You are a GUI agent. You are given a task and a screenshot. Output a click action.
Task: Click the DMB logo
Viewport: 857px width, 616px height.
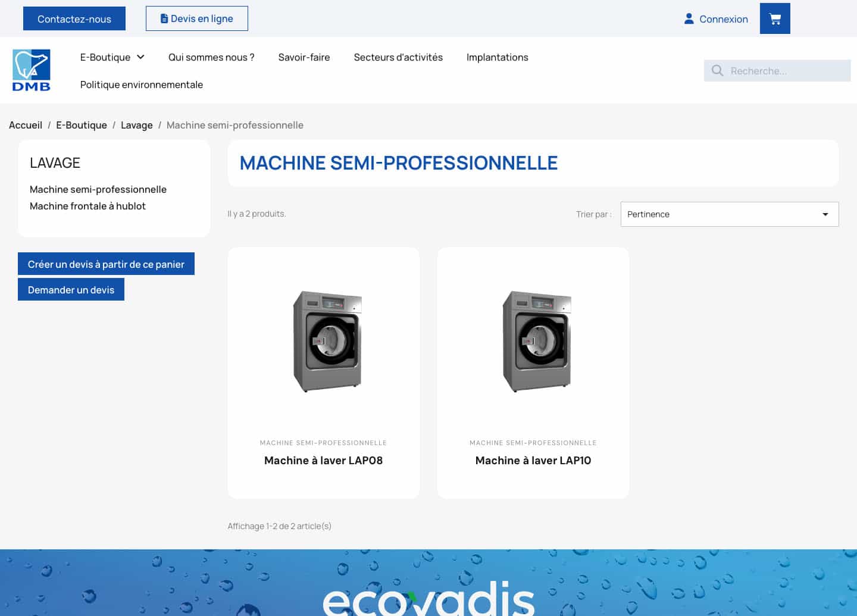pos(32,70)
